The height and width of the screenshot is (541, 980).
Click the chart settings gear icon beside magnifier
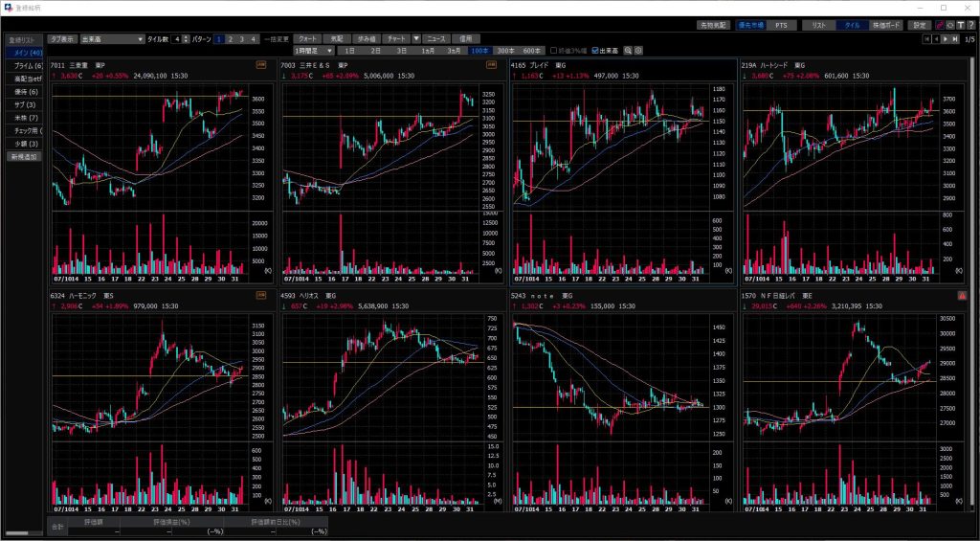click(638, 51)
